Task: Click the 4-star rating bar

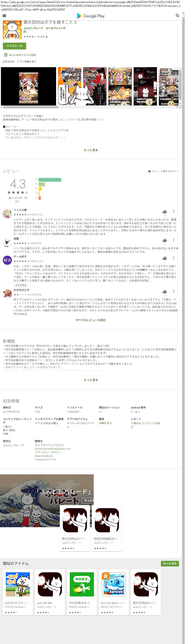Action: pos(42,184)
